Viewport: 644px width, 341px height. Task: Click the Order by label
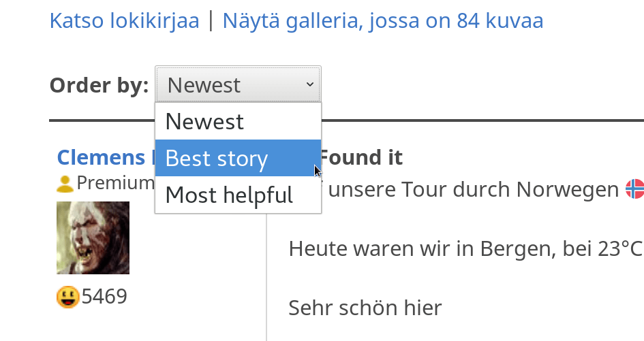click(99, 85)
